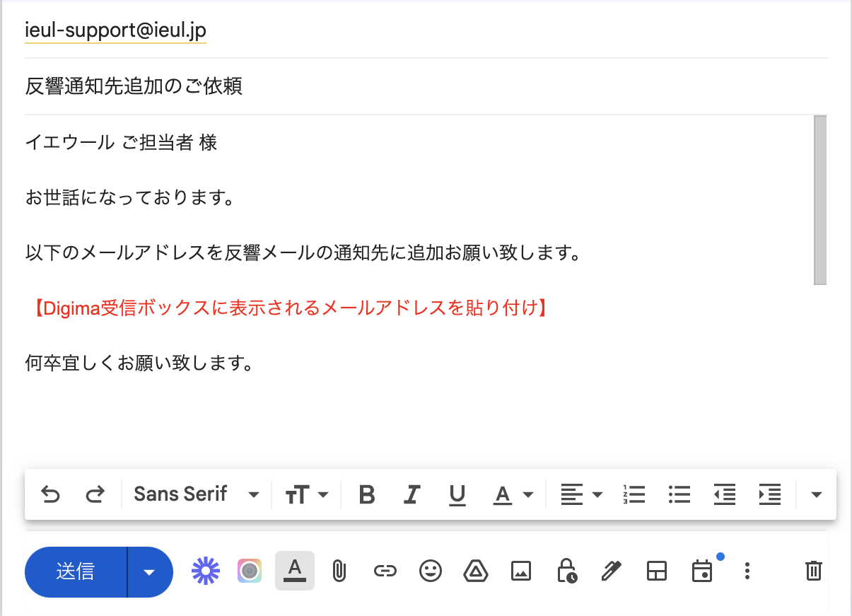The width and height of the screenshot is (852, 616).
Task: Toggle the formatting options bar button
Action: [x=295, y=570]
